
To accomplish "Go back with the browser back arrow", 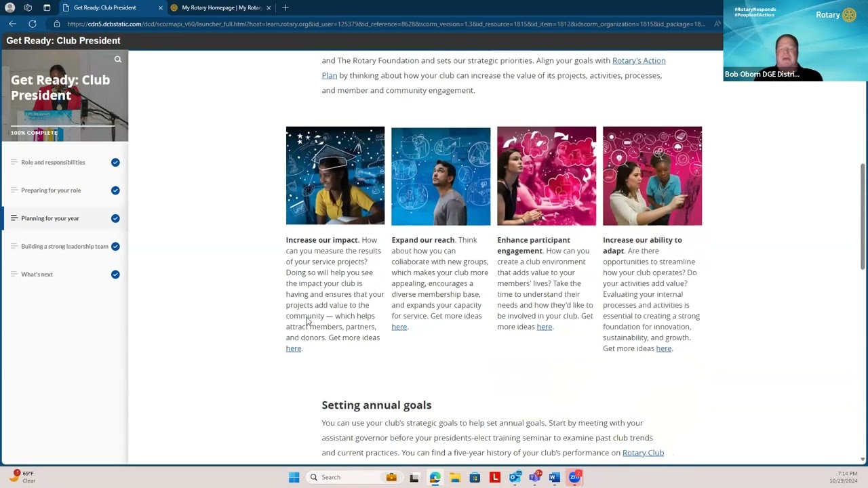I will 12,24.
